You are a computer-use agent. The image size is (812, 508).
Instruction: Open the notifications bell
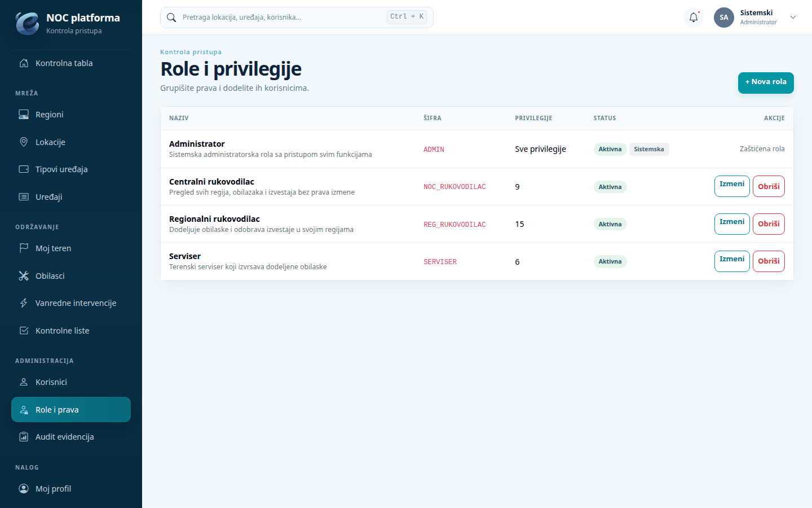(x=694, y=17)
